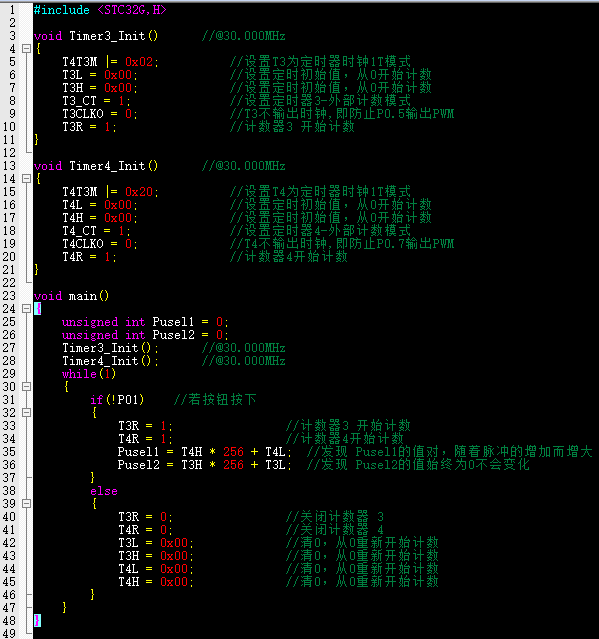Click the 'T3_CT = 1;' statement
This screenshot has height=639, width=599.
click(x=96, y=101)
